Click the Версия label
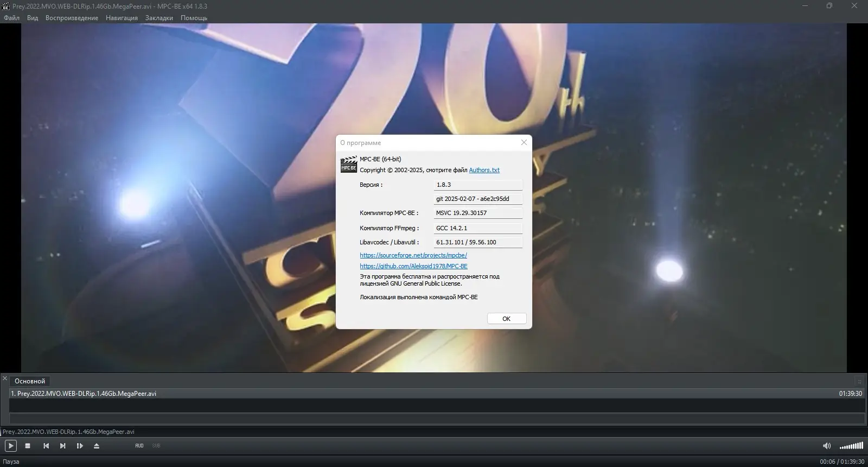 pos(371,185)
